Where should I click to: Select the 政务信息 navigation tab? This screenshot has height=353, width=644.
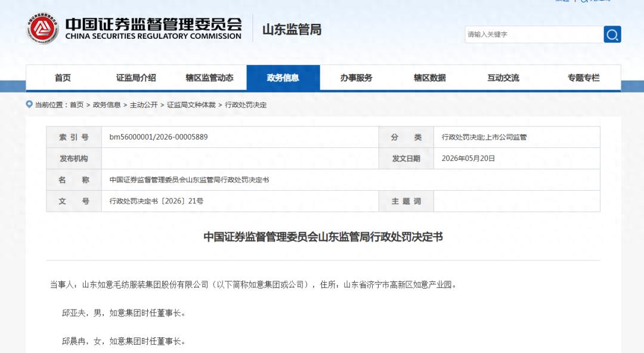(x=283, y=78)
